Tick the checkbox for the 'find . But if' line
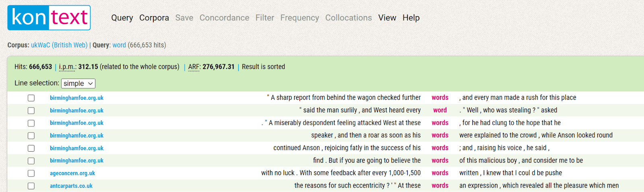 [x=31, y=161]
